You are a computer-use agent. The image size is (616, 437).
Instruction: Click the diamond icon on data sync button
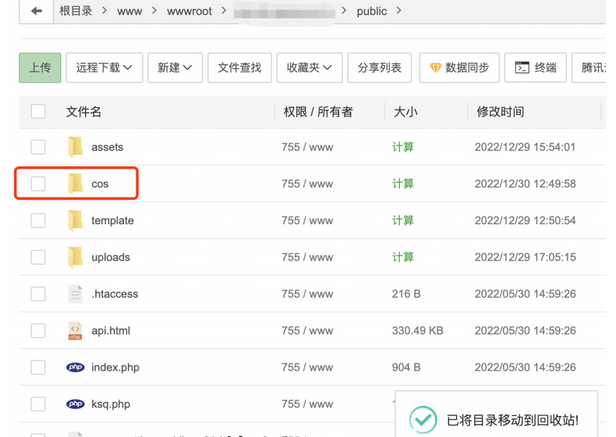click(x=435, y=68)
